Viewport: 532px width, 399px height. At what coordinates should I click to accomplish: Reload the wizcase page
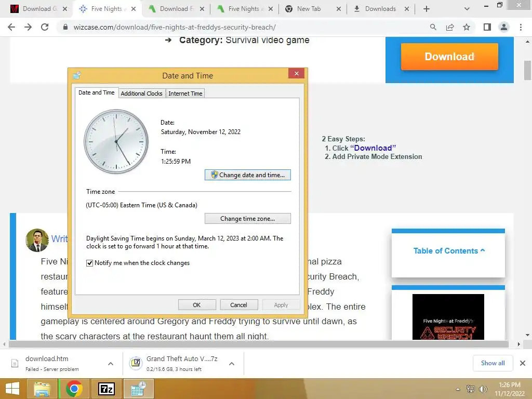45,27
